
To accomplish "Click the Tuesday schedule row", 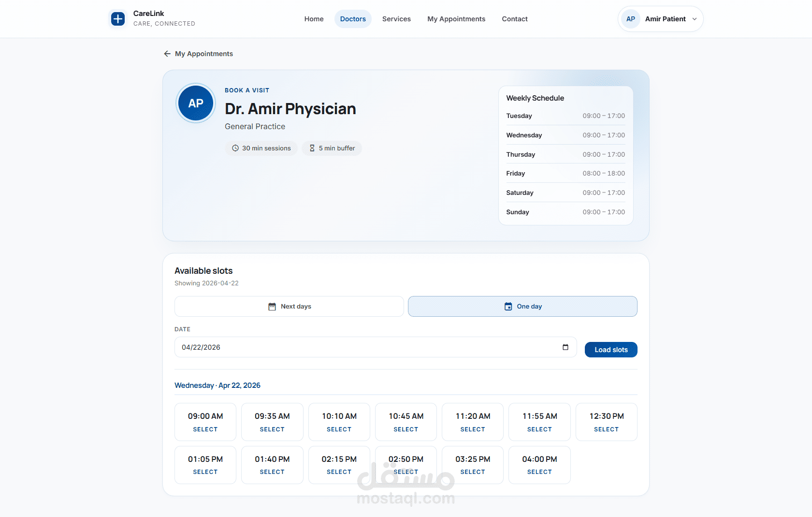I will 565,116.
